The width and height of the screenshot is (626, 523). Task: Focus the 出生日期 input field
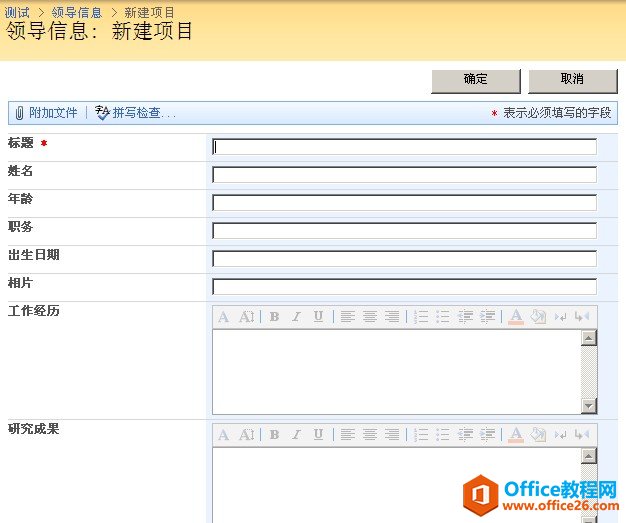tap(404, 259)
